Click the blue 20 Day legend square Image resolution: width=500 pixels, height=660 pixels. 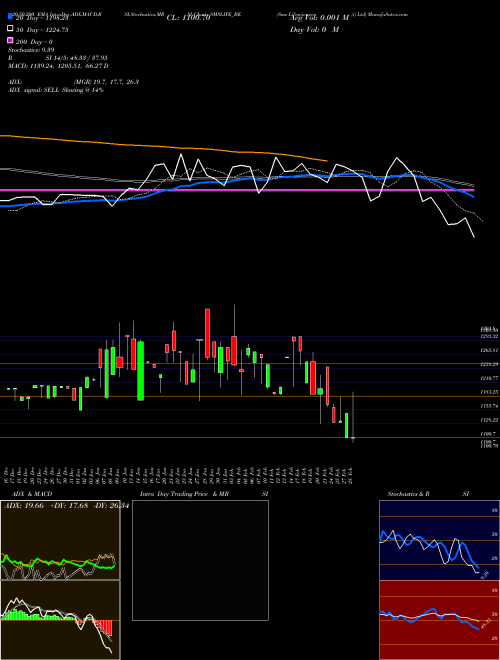tap(10, 17)
